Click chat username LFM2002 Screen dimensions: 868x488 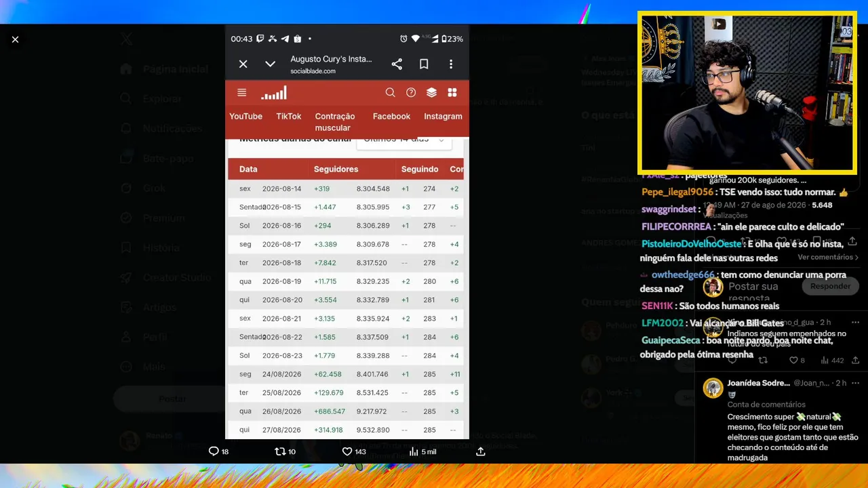coord(662,323)
